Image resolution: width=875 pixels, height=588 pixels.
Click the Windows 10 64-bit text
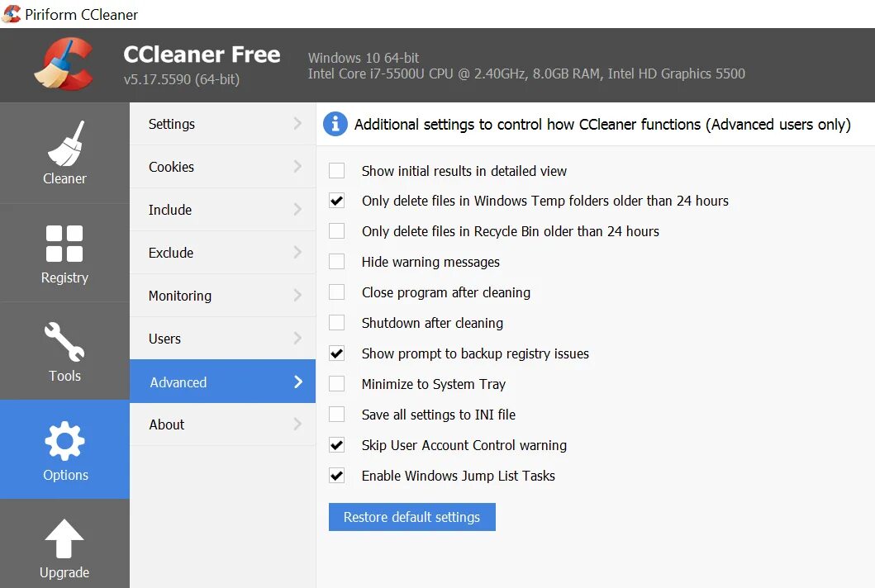[x=364, y=58]
